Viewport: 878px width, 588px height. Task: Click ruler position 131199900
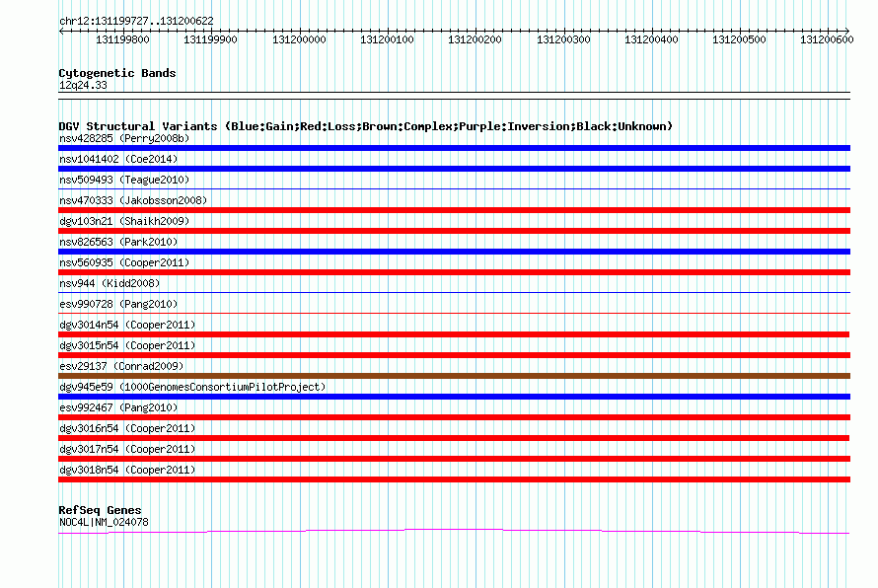pyautogui.click(x=210, y=39)
